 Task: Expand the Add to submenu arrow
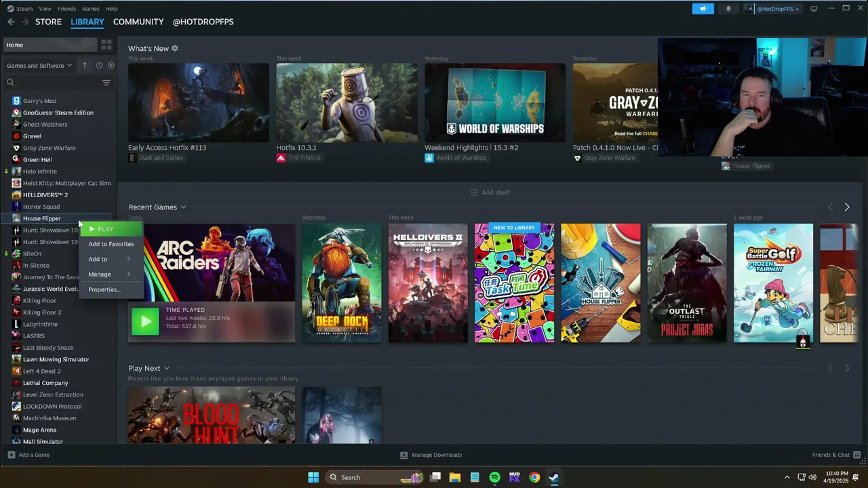pos(128,259)
